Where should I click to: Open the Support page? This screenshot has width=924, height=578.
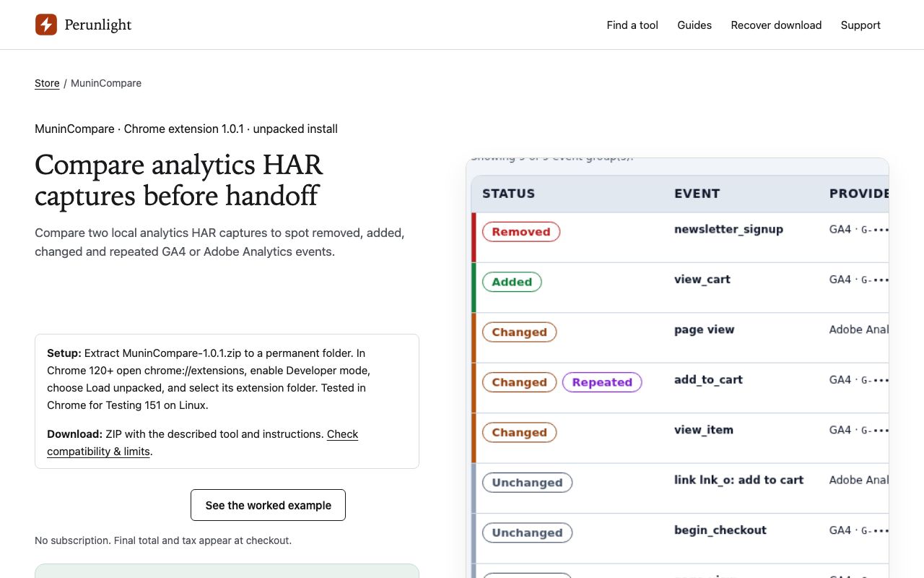860,25
